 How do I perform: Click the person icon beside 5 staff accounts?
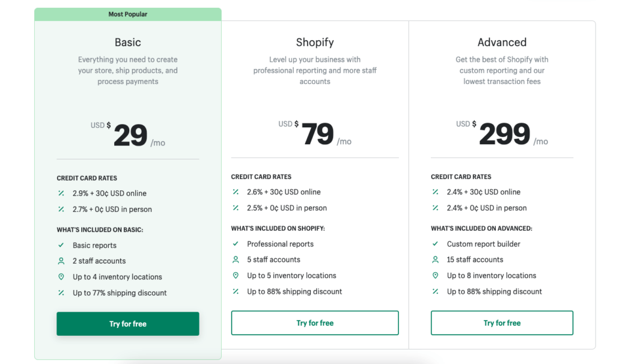[236, 260]
